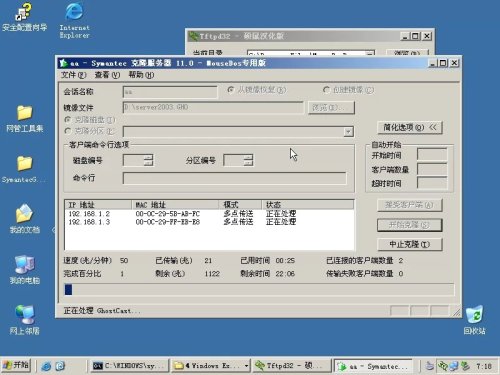Image resolution: width=500 pixels, height=375 pixels.
Task: Click the browse button in Tftpd32 window
Action: 407,53
